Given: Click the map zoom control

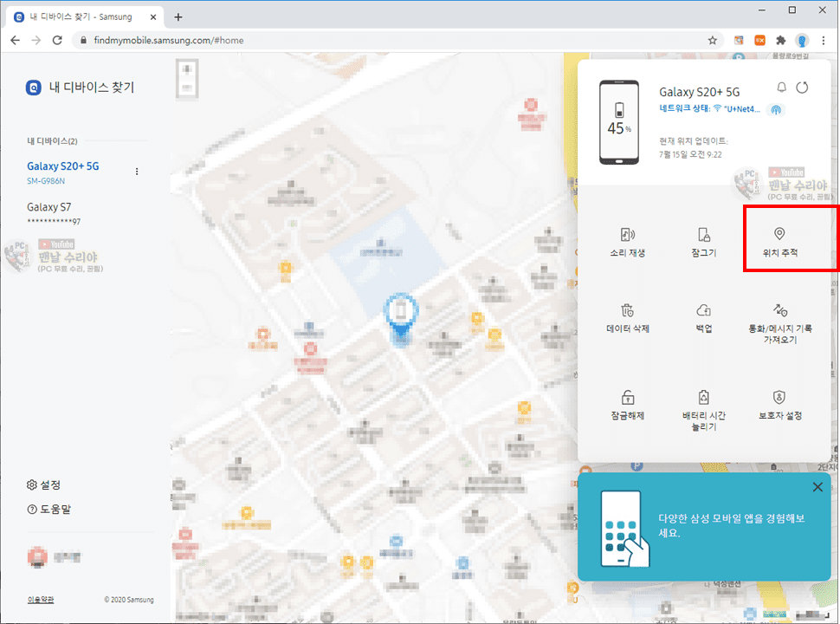Looking at the screenshot, I should [187, 79].
